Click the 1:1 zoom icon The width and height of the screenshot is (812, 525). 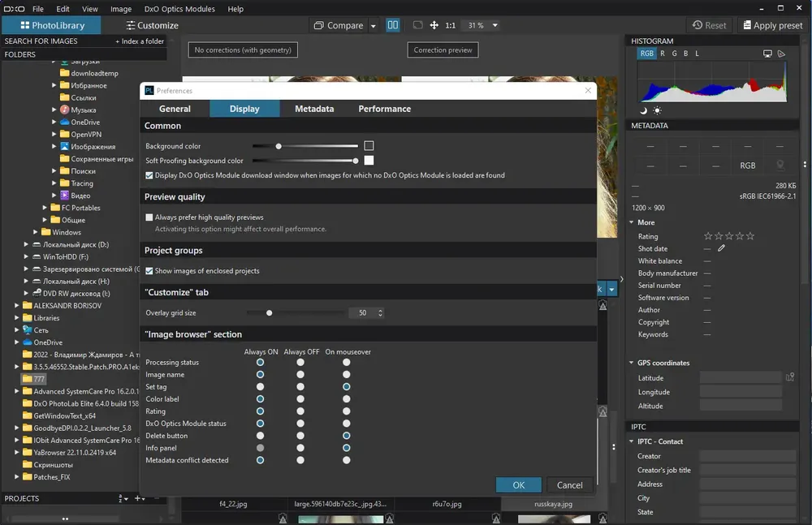(450, 25)
